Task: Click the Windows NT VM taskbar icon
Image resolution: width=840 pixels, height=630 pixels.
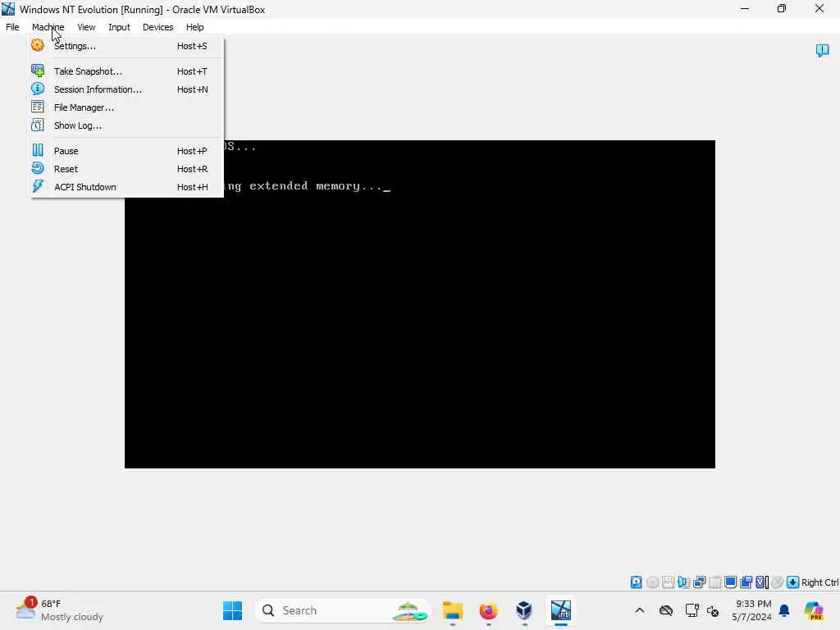Action: click(561, 610)
